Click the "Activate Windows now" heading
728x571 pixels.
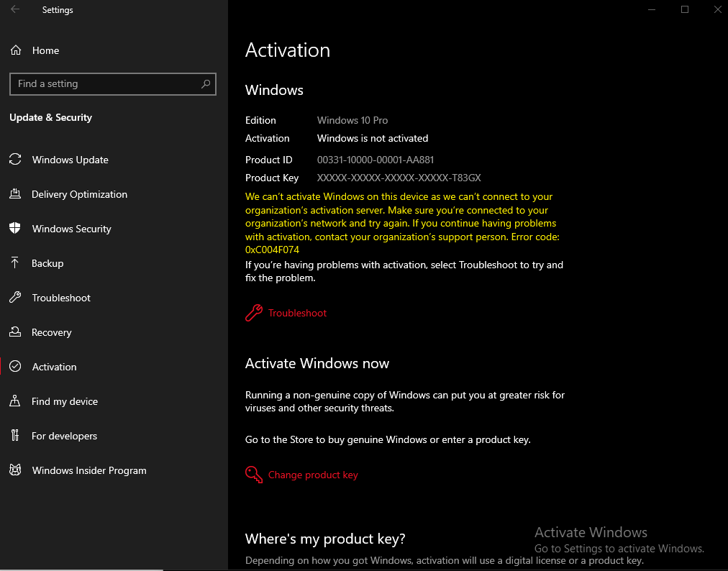click(317, 363)
